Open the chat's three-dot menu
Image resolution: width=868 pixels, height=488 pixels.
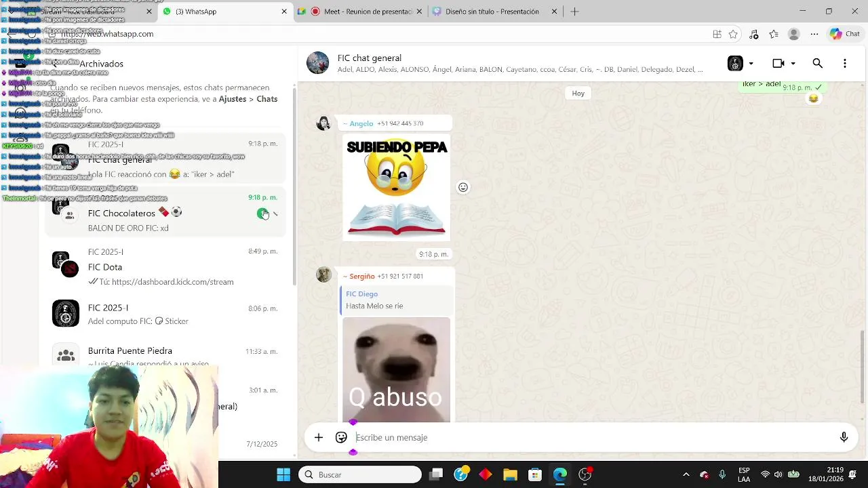(x=844, y=63)
